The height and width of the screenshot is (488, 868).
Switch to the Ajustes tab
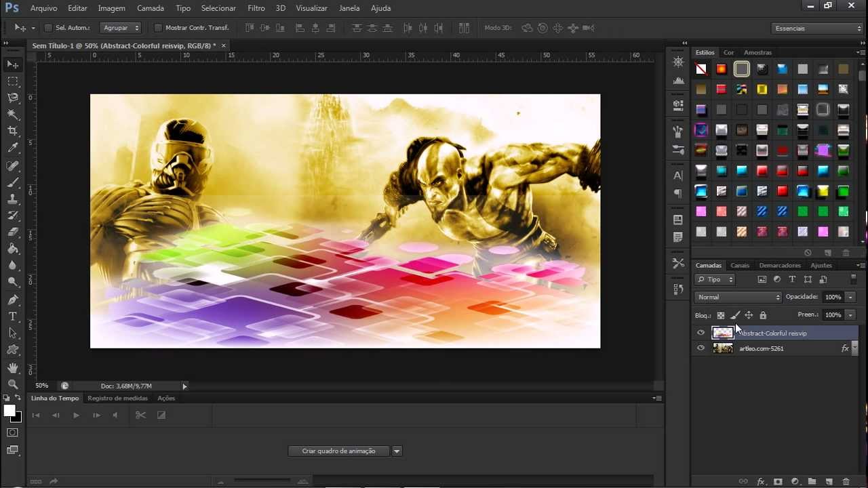pyautogui.click(x=821, y=265)
